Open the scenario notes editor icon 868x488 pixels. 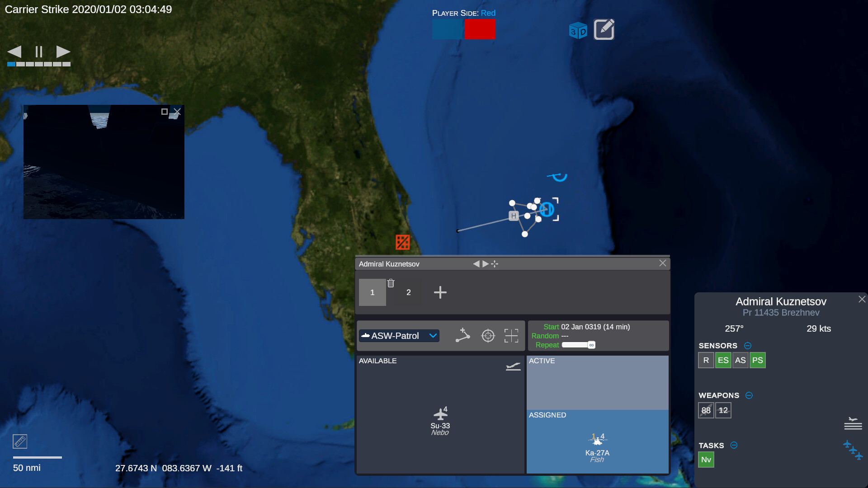[604, 29]
